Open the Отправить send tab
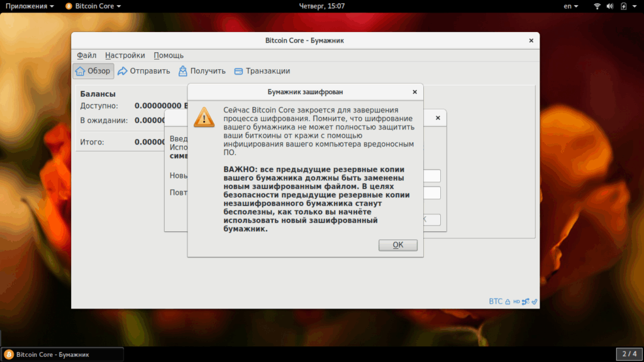 point(144,71)
